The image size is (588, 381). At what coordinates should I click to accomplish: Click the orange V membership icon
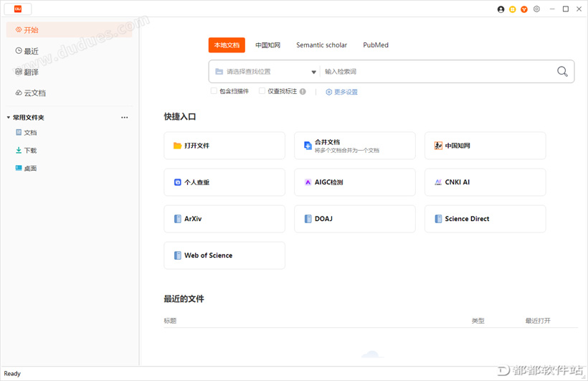tap(524, 9)
